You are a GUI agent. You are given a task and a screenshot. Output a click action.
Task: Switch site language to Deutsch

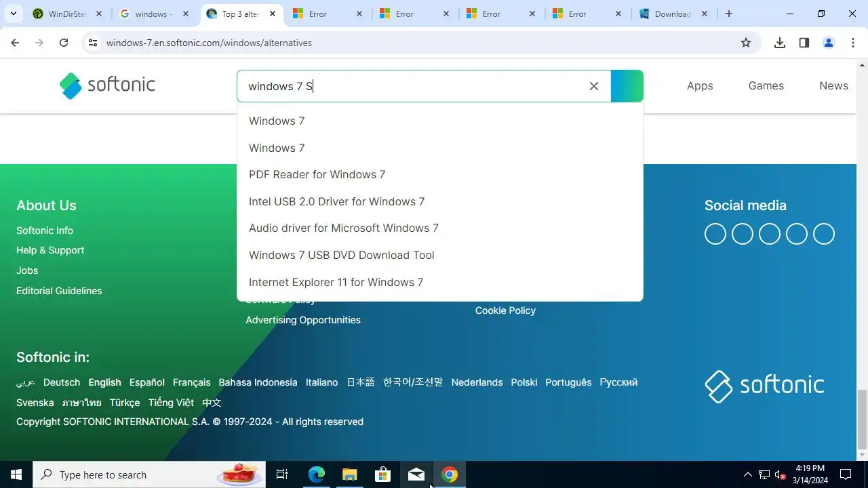[62, 382]
